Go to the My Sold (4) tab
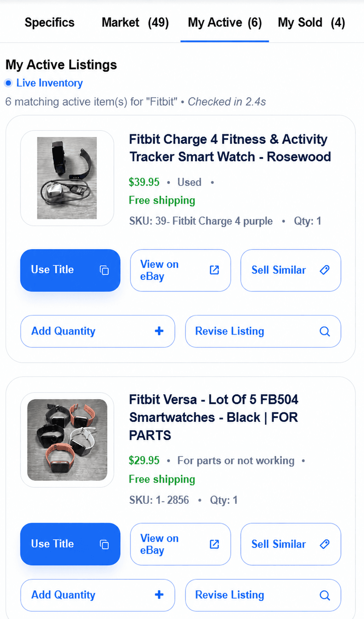 (x=311, y=22)
